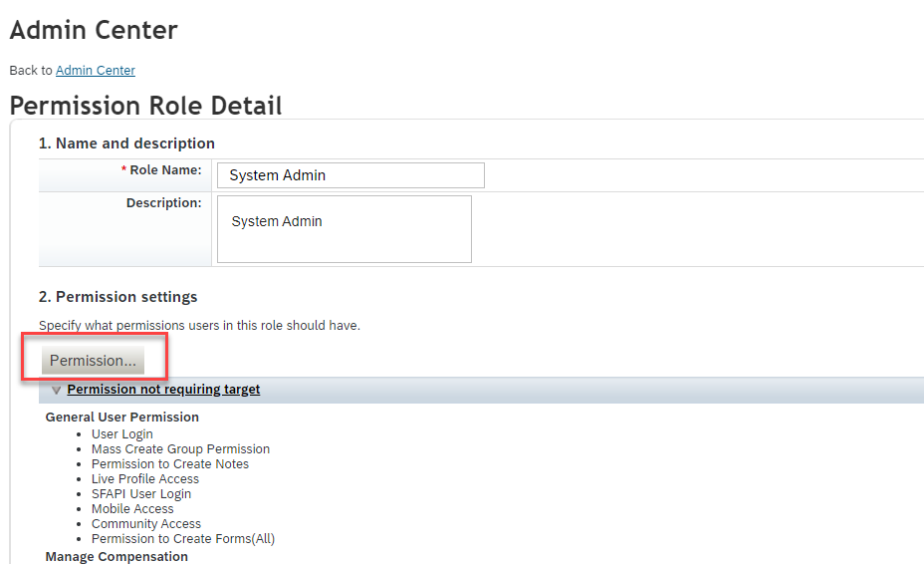Click the Permission... button

tap(93, 360)
